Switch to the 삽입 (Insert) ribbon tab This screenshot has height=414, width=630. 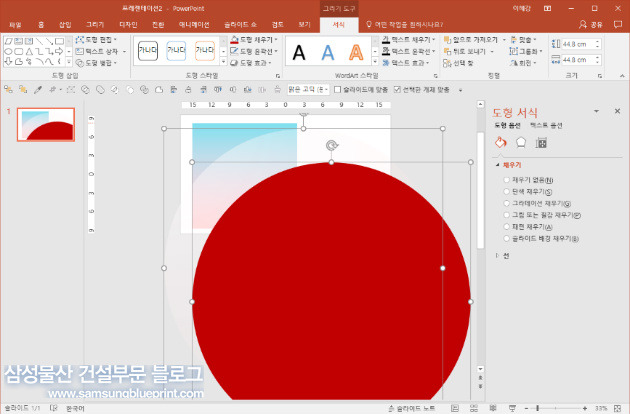tap(65, 25)
